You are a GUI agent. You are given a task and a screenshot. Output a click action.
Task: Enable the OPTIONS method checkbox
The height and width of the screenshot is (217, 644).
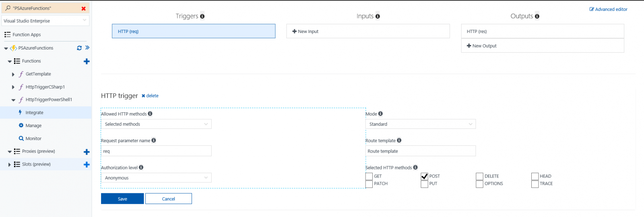(x=479, y=184)
